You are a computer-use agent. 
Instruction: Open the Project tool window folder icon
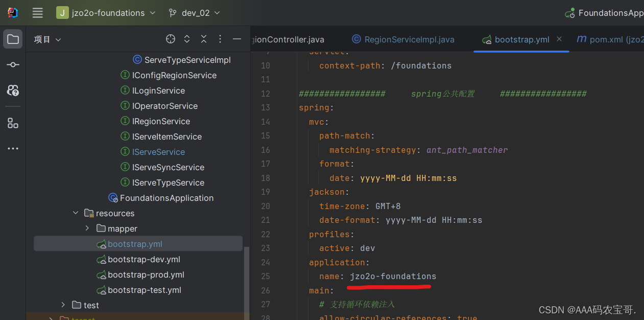tap(13, 39)
